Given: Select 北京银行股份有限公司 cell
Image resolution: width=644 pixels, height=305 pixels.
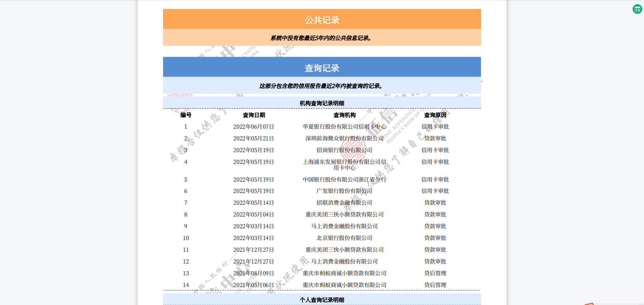Looking at the screenshot, I should coord(345,238).
